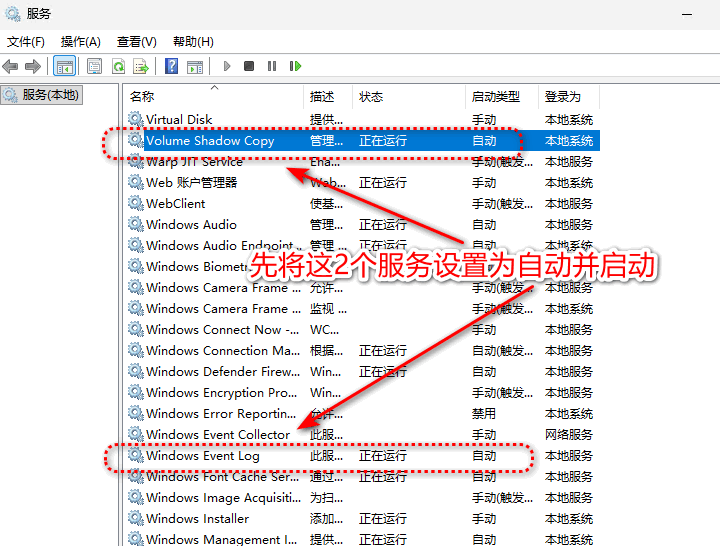Pause the service with the pause icon
Viewport: 720px width, 546px height.
272,67
